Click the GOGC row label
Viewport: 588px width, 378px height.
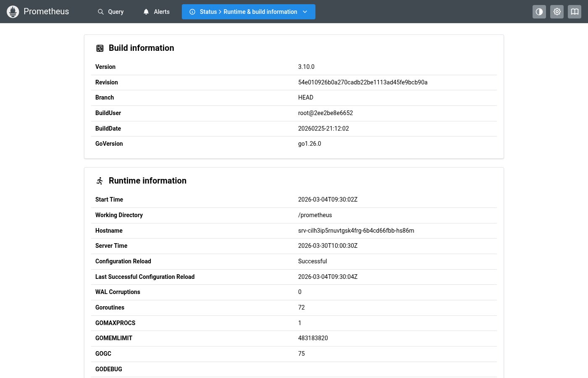[103, 354]
